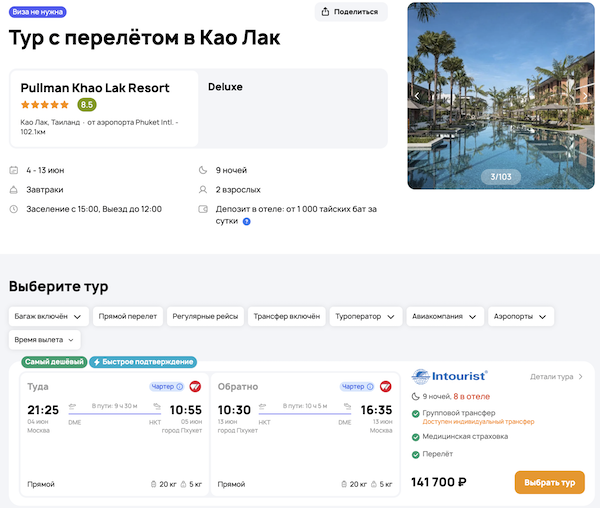Expand the Туроператор dropdown

click(365, 316)
